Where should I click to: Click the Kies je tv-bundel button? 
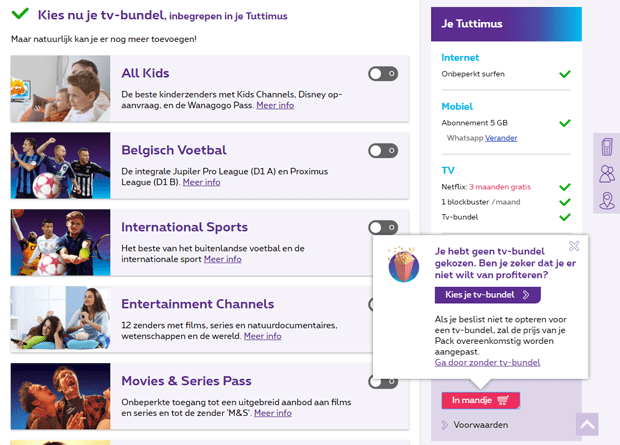click(x=487, y=295)
